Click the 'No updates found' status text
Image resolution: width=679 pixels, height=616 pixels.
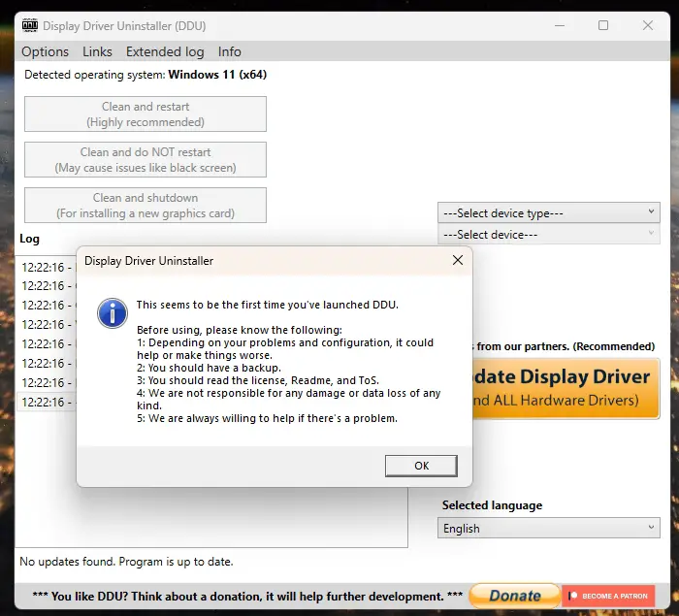point(126,562)
